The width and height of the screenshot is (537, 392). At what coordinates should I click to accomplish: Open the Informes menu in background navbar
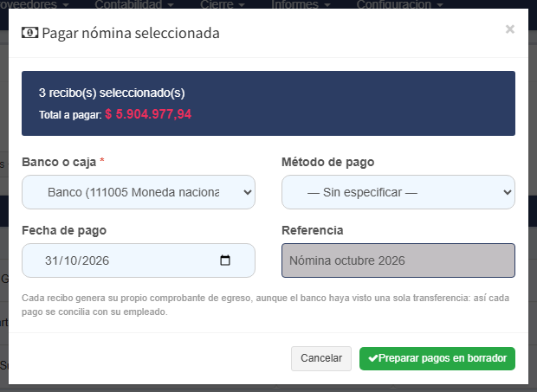(301, 4)
